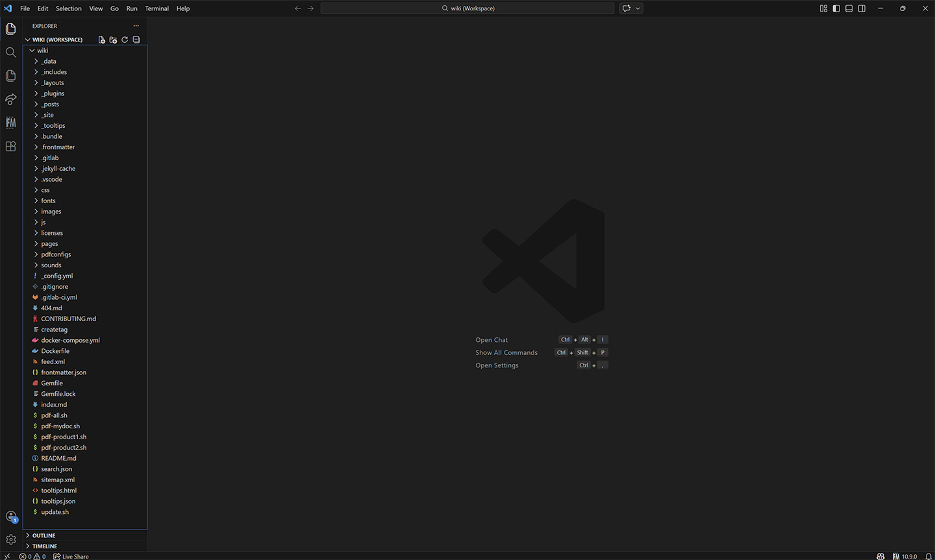Open the Customize Layout control
935x560 pixels.
823,8
